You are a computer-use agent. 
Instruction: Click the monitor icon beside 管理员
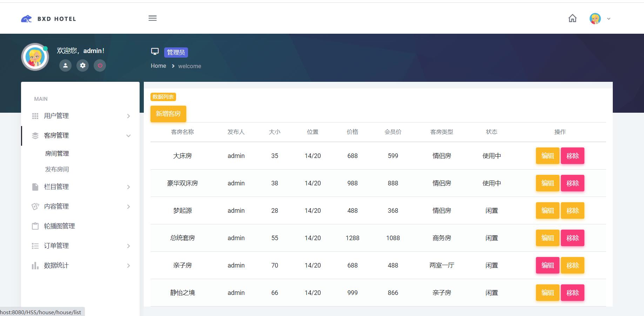(x=155, y=52)
